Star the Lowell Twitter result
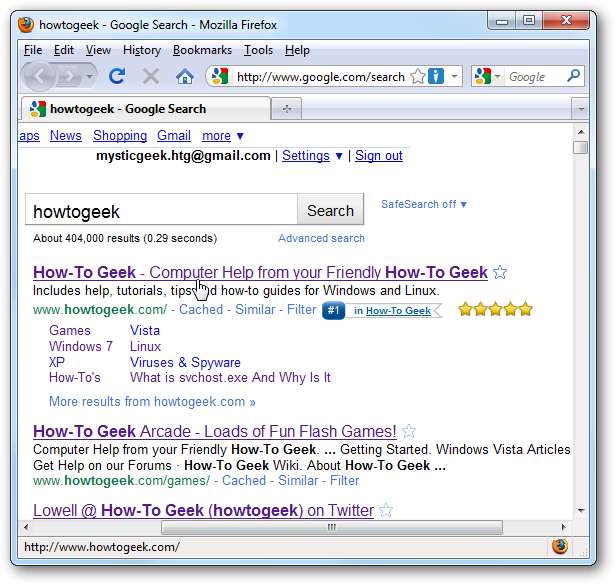This screenshot has width=615, height=584. click(x=386, y=510)
